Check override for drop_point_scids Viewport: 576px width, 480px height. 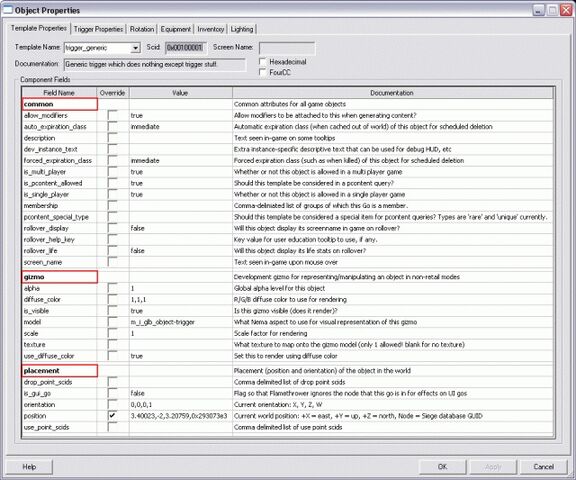(x=112, y=382)
